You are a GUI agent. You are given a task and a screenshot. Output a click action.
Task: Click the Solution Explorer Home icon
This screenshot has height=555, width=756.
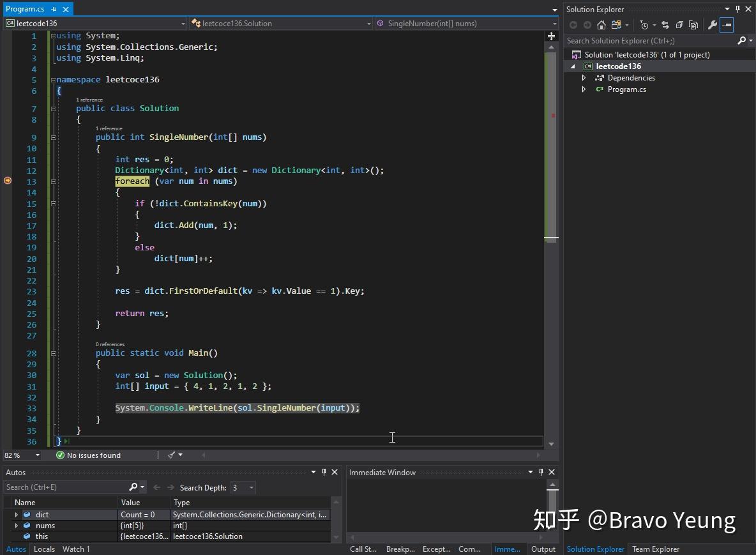tap(601, 25)
